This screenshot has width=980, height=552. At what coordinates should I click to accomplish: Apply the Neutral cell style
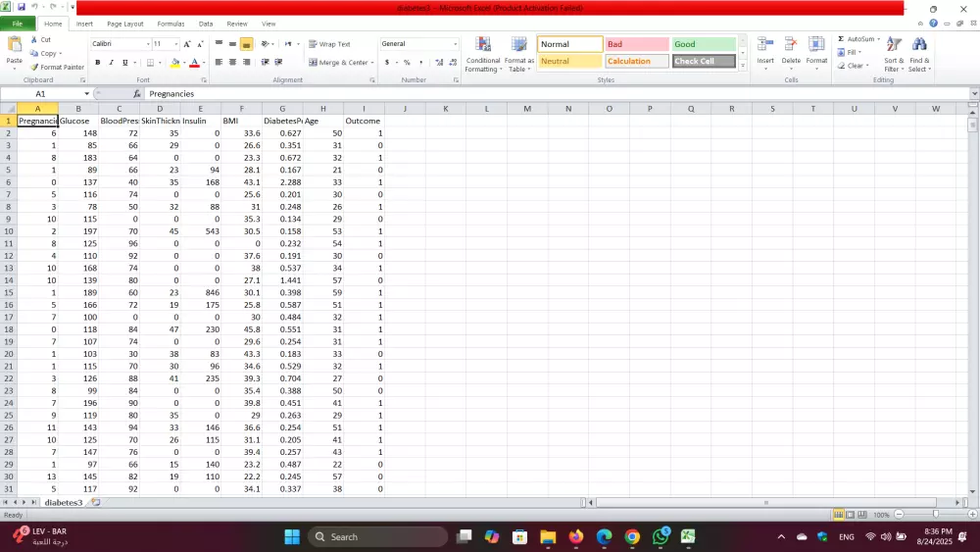[570, 61]
